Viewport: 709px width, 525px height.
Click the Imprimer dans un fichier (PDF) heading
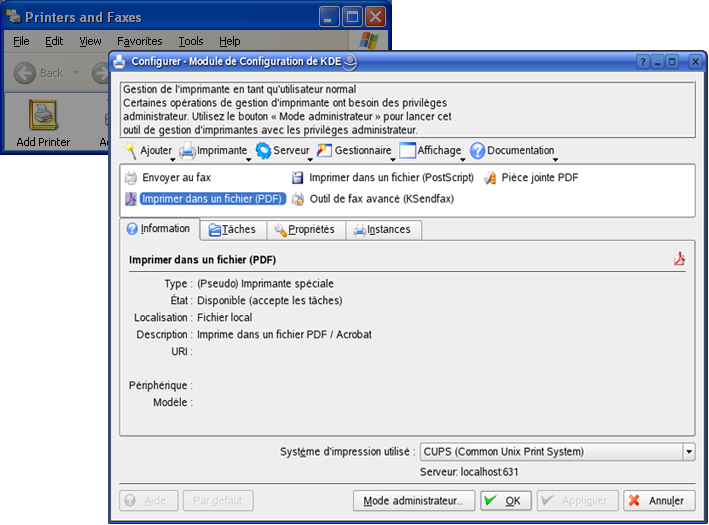coord(203,260)
